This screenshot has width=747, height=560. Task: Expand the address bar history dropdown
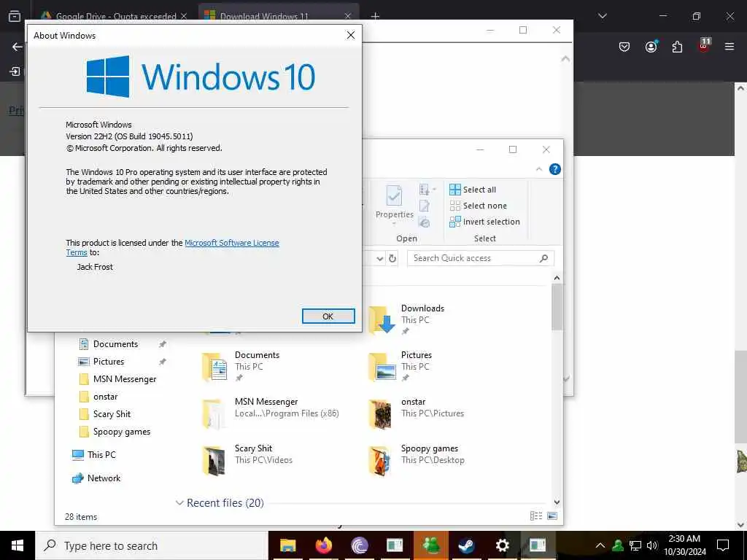pyautogui.click(x=379, y=259)
